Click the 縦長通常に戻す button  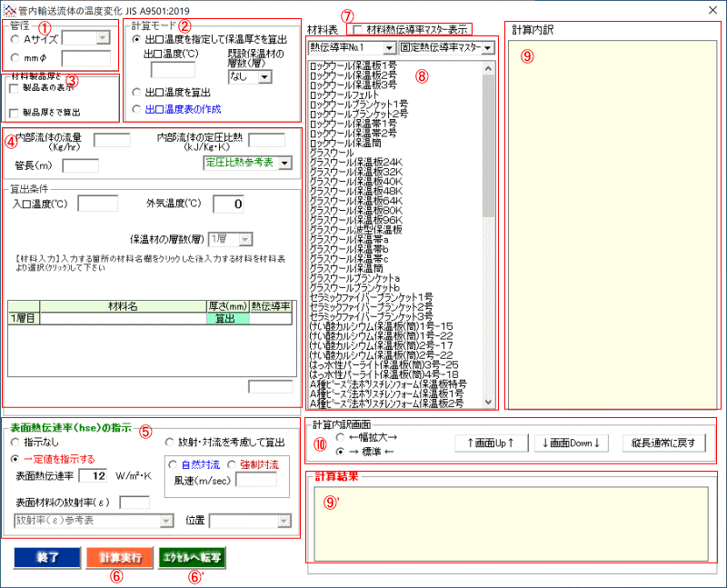(662, 443)
